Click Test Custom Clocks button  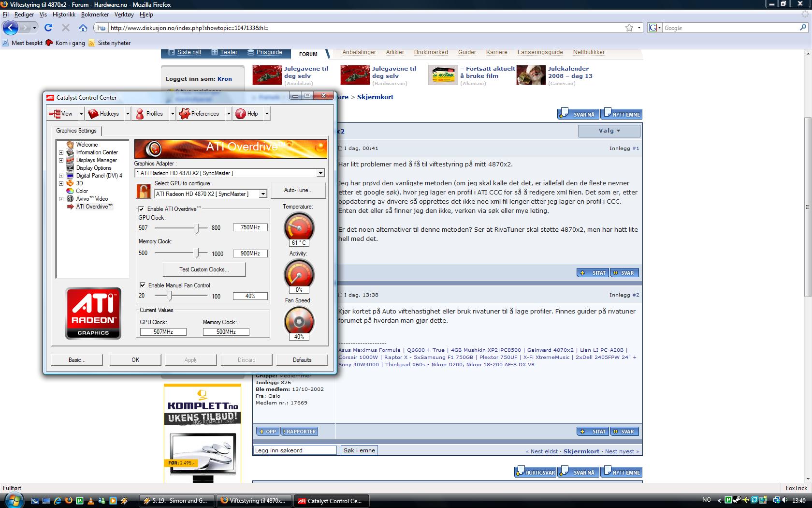click(204, 269)
